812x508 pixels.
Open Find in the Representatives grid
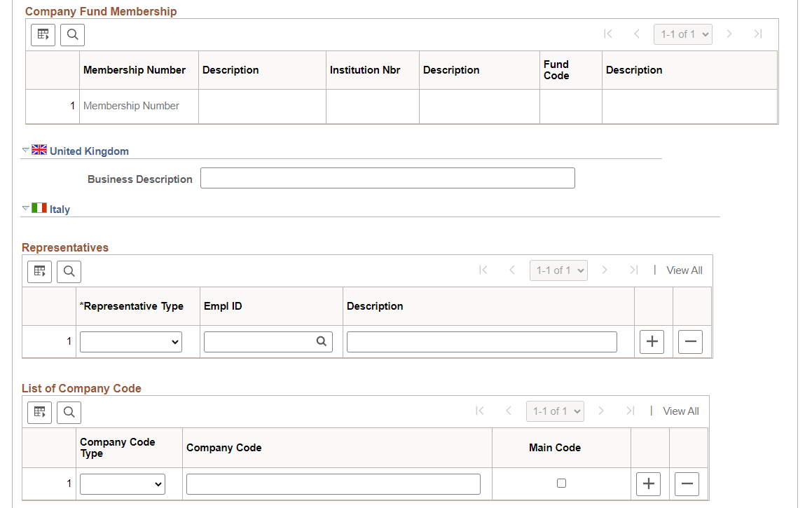click(69, 271)
